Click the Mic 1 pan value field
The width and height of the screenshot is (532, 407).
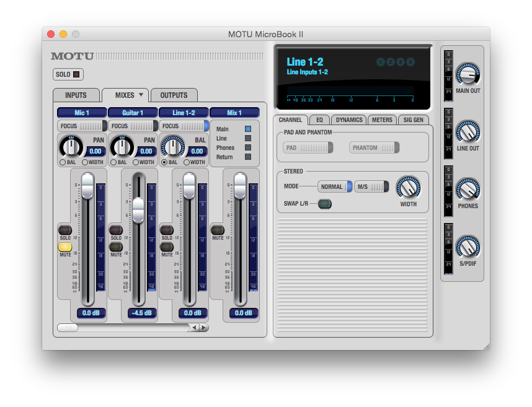95,152
